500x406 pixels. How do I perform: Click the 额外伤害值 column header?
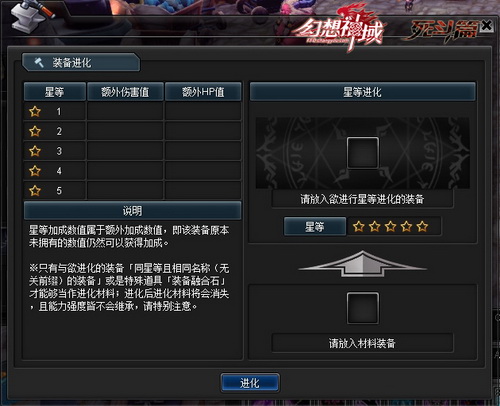pos(125,92)
